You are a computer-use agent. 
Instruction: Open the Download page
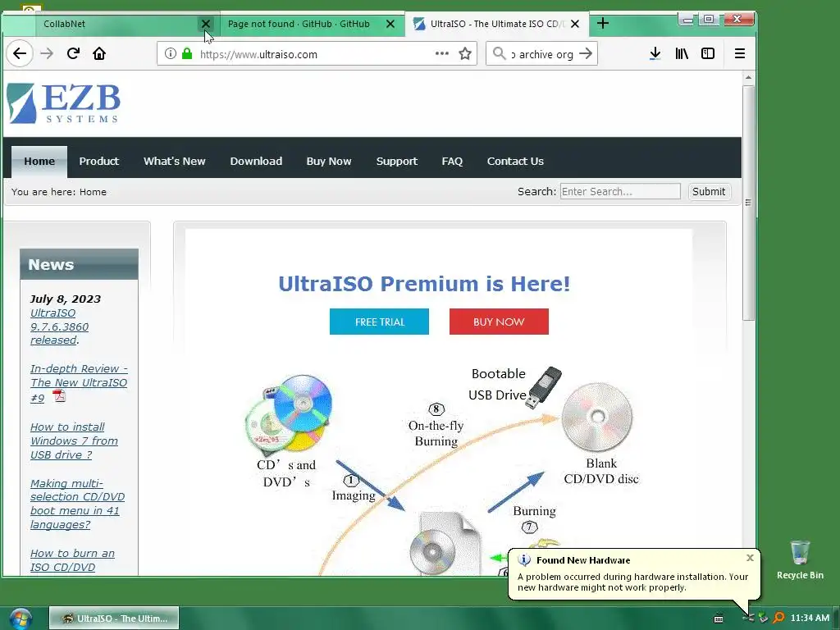256,162
